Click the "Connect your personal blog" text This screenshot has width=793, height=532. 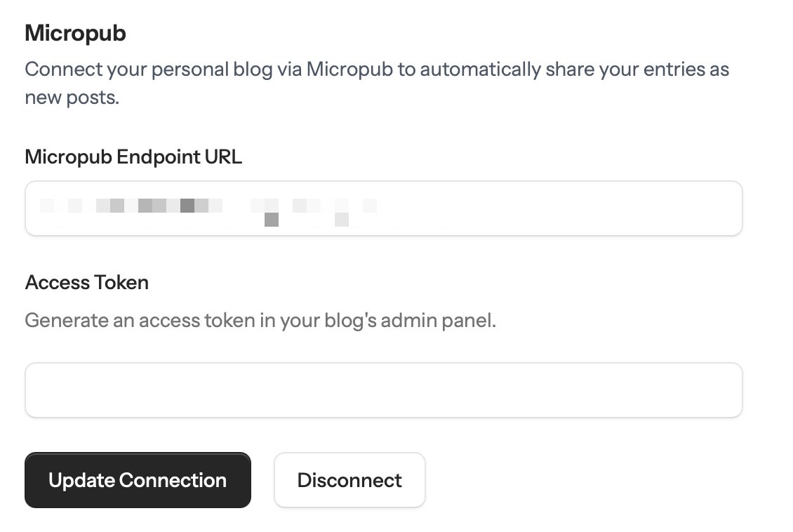149,69
